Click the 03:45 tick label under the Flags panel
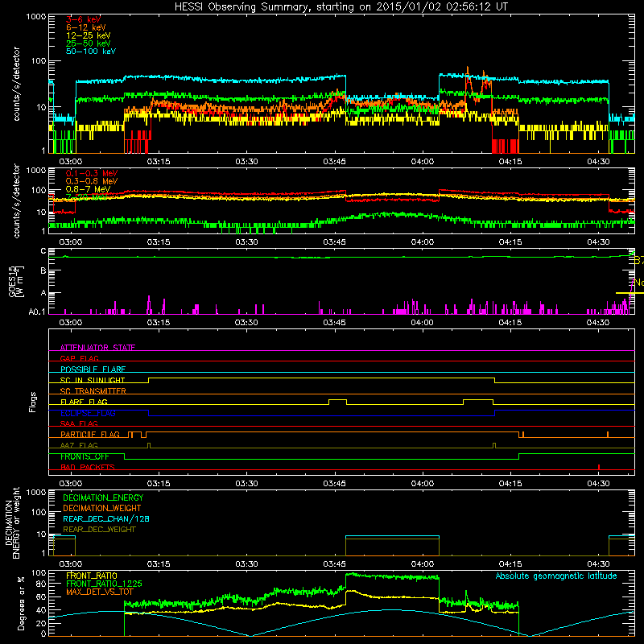Image resolution: width=644 pixels, height=644 pixels. [x=334, y=484]
